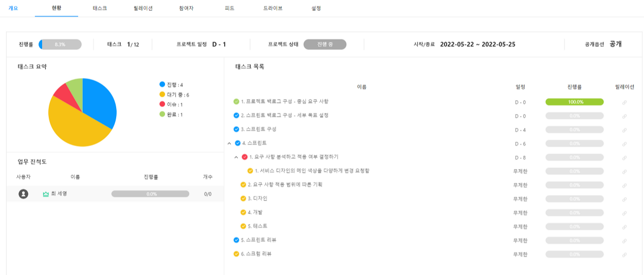This screenshot has height=275, width=644.
Task: Click the crown icon next to 최 세영
Action: point(46,194)
